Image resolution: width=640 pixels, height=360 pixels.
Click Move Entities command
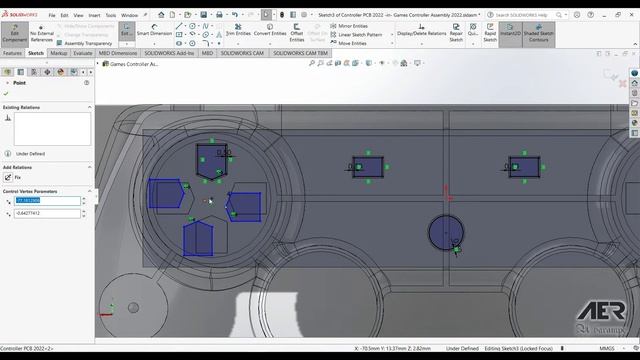tap(348, 43)
